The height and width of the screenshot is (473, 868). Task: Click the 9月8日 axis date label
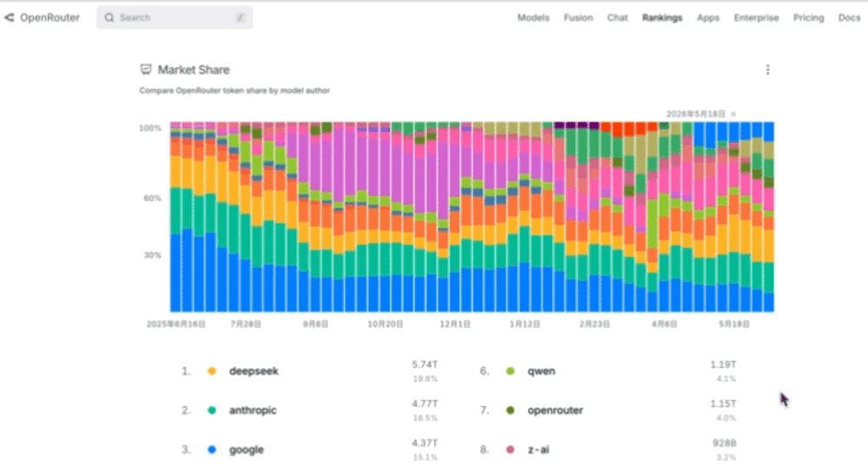(x=316, y=325)
